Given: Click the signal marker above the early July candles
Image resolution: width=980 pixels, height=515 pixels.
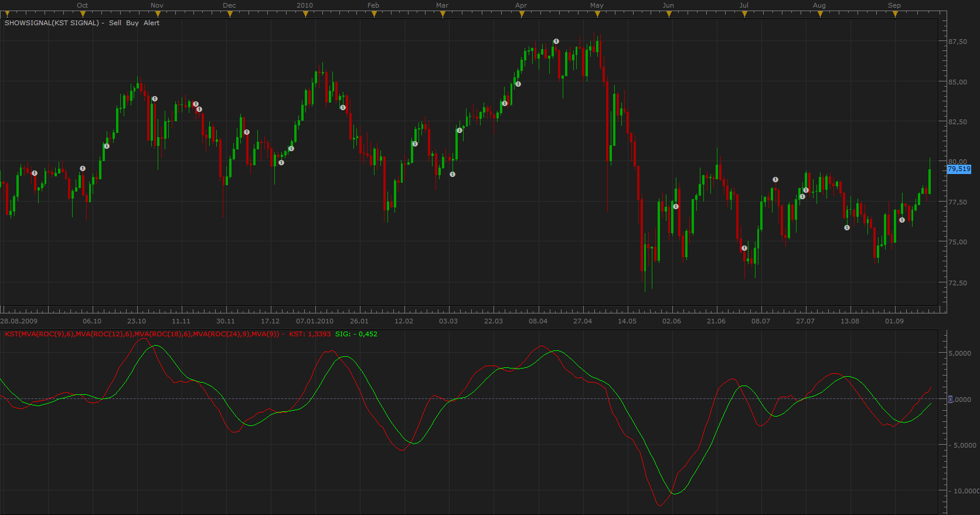Looking at the screenshot, I should (775, 180).
